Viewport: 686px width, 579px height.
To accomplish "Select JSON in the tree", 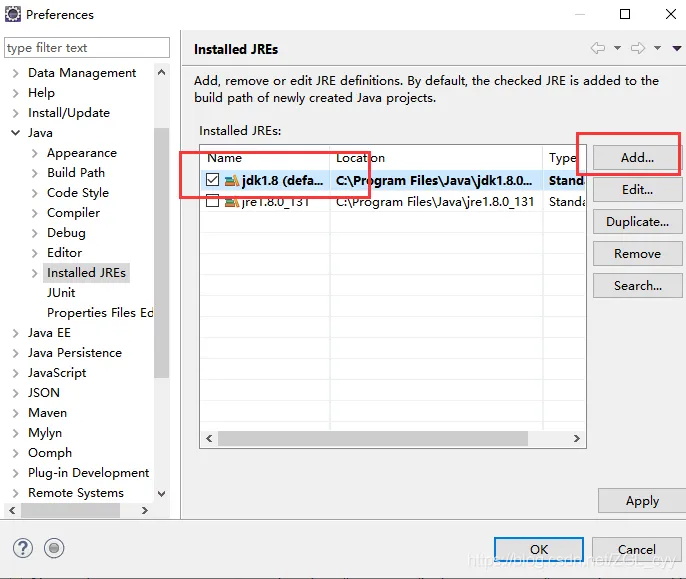I will 44,393.
